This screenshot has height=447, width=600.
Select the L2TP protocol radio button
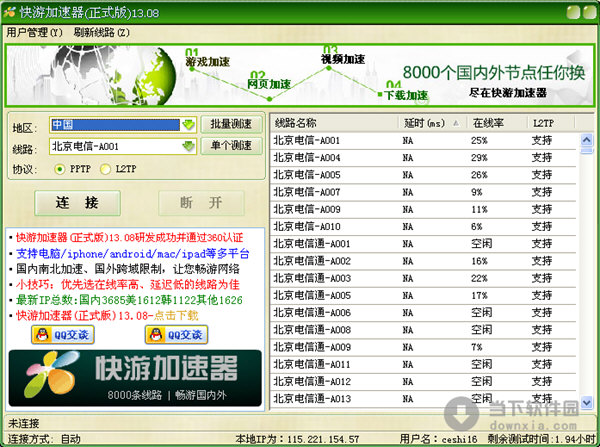coord(105,169)
